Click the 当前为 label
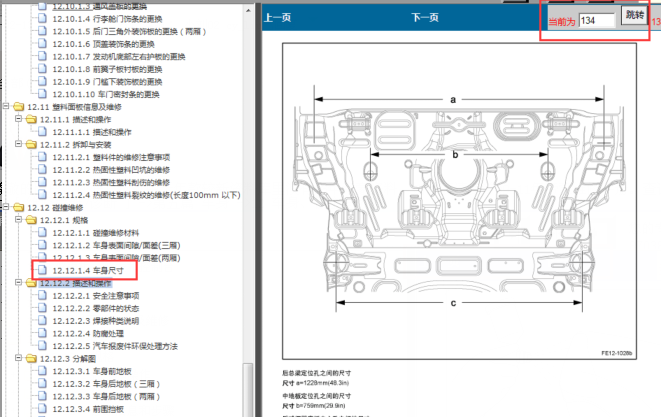This screenshot has width=661, height=417. (562, 22)
